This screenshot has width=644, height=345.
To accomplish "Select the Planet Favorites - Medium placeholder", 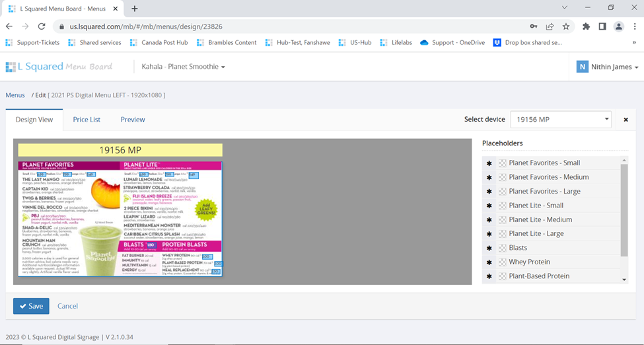I will pos(549,177).
